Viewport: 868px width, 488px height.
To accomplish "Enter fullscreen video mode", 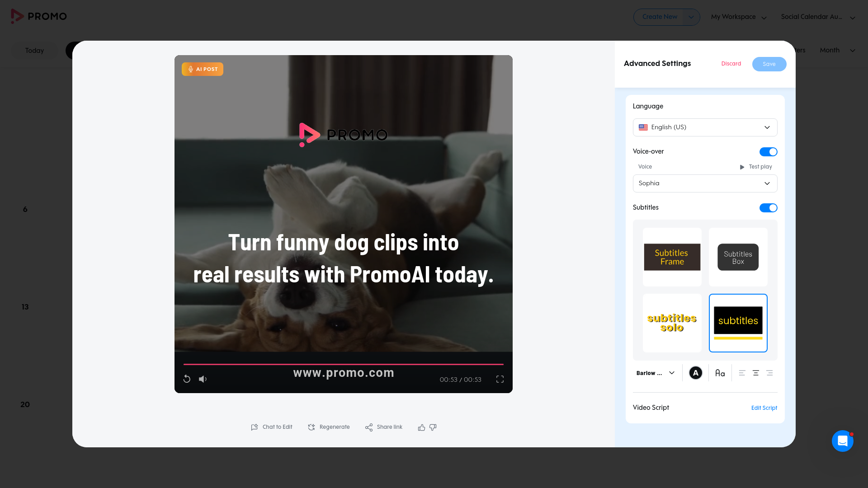I will click(x=500, y=379).
